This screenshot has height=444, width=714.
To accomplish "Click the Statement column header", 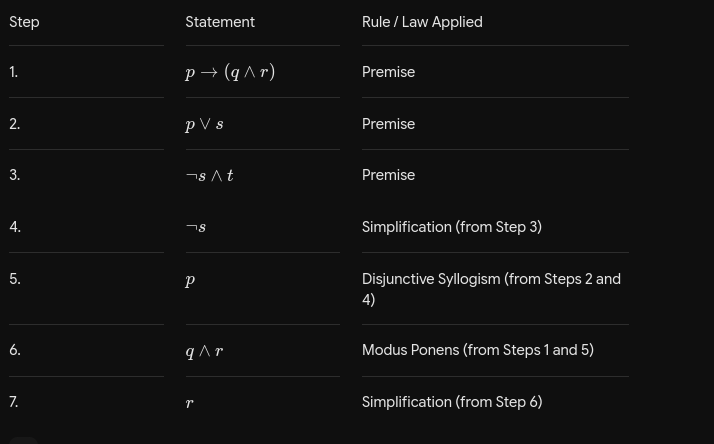I will [x=220, y=22].
